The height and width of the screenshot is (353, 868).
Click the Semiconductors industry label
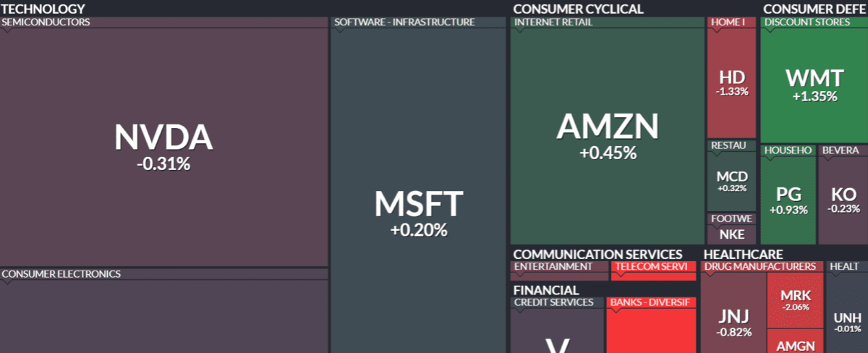[x=46, y=22]
